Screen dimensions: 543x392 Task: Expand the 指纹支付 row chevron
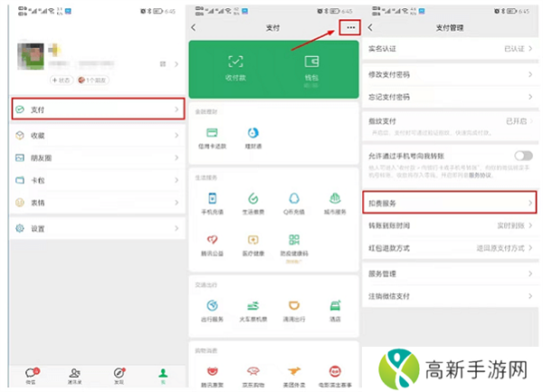(x=531, y=120)
